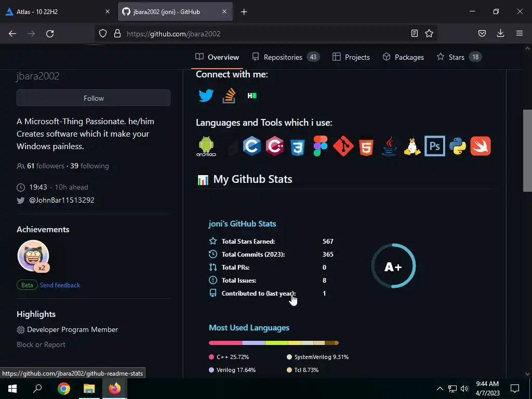Open the Firefox downloads icon

(x=500, y=34)
